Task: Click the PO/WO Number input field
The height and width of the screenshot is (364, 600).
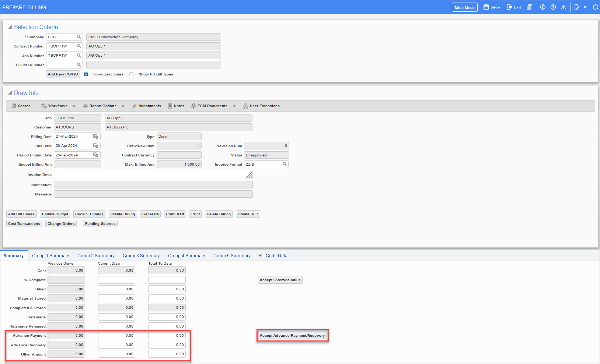Action: click(64, 65)
